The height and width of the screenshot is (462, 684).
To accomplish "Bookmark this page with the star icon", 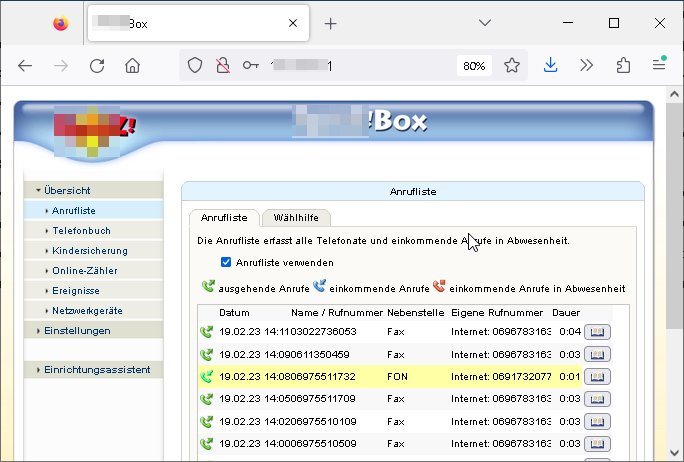I will (x=512, y=65).
